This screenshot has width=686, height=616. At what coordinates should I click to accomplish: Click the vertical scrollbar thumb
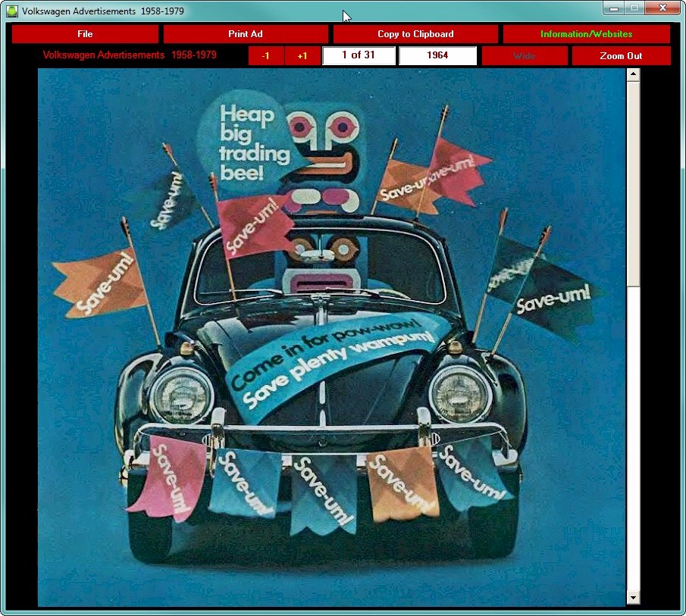pos(633,184)
